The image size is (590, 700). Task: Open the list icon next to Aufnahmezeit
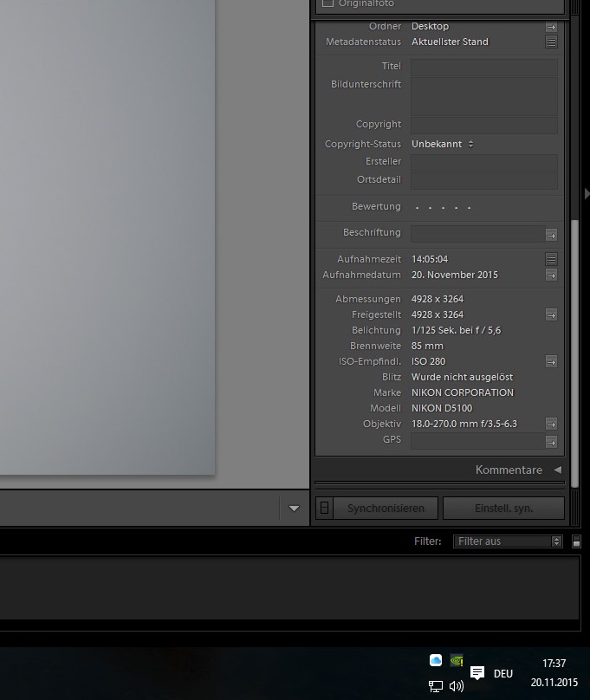[x=551, y=259]
